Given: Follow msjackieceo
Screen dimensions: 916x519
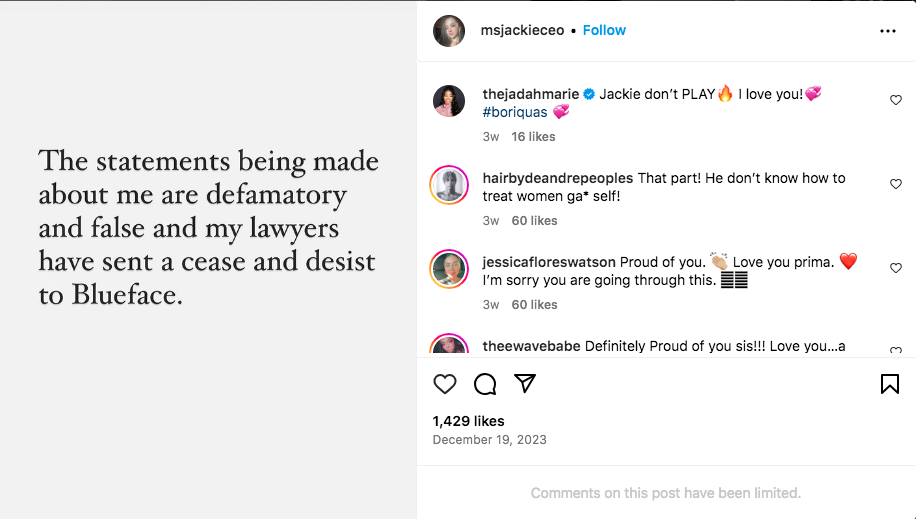Looking at the screenshot, I should click(604, 30).
